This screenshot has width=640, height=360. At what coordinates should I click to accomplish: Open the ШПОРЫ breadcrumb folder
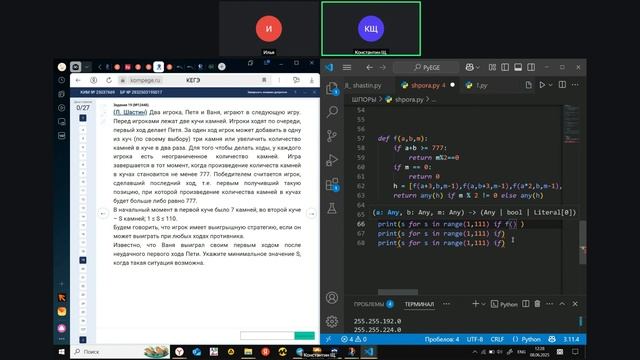[x=364, y=99]
